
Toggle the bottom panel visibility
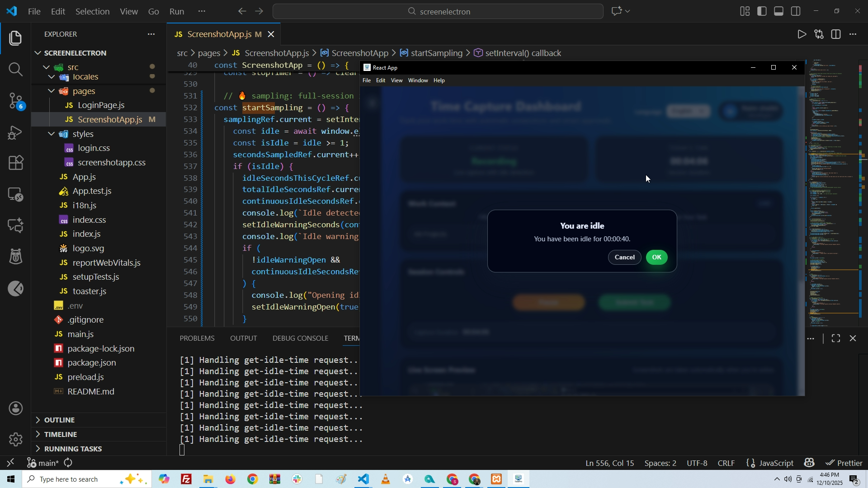coord(779,11)
